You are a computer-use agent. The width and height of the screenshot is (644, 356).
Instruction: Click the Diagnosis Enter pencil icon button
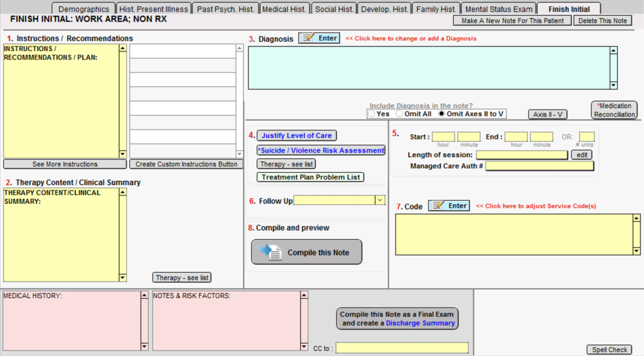coord(319,39)
